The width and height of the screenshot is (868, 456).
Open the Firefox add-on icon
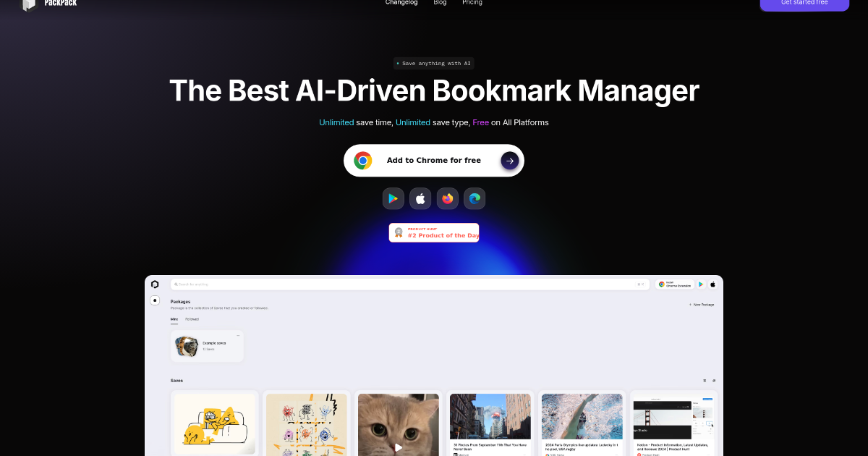pos(448,198)
